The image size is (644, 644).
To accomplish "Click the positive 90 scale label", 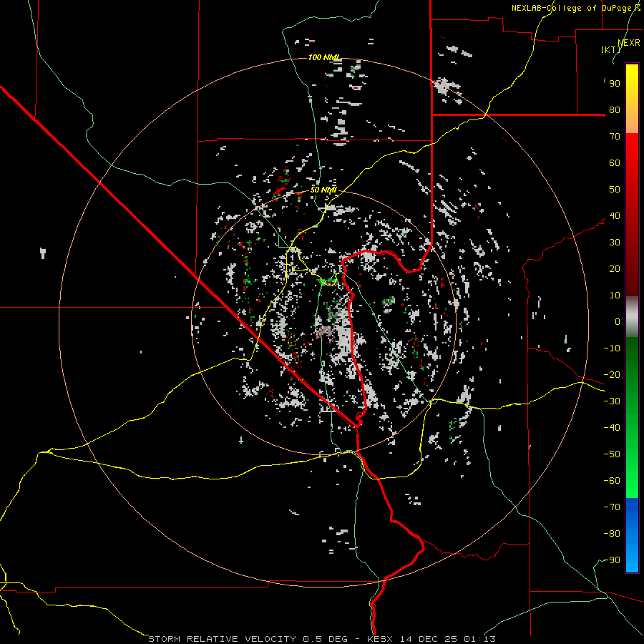I will (x=615, y=84).
